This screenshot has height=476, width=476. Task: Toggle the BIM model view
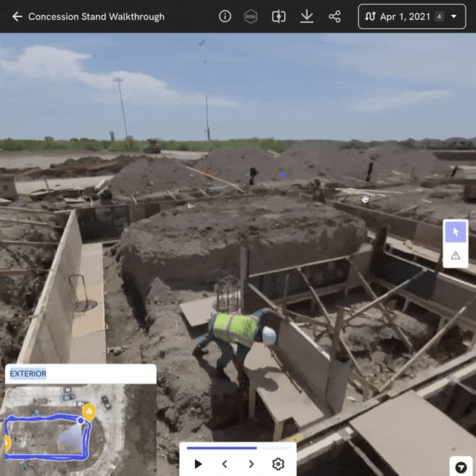[x=251, y=16]
